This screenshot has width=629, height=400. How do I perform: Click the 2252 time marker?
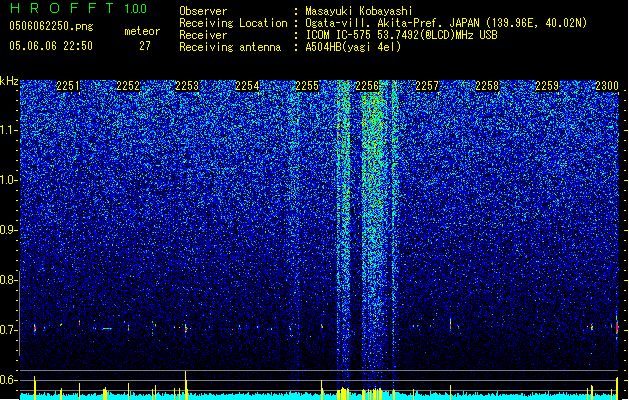click(x=128, y=86)
